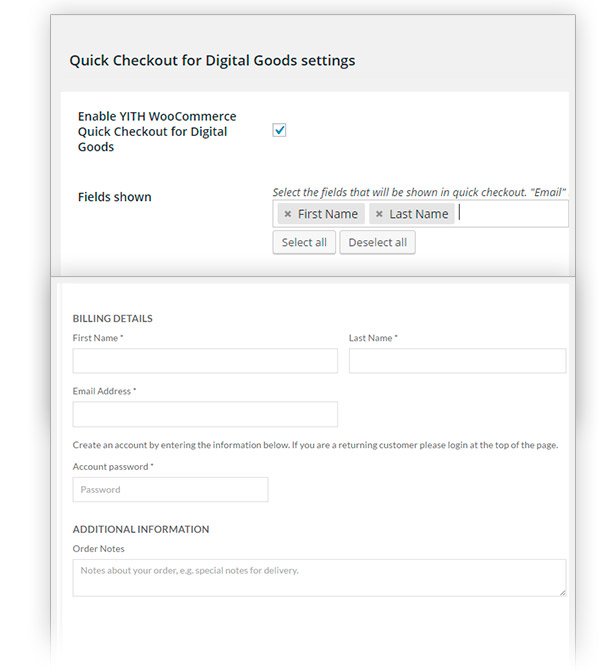Click the Account password field

[x=170, y=489]
